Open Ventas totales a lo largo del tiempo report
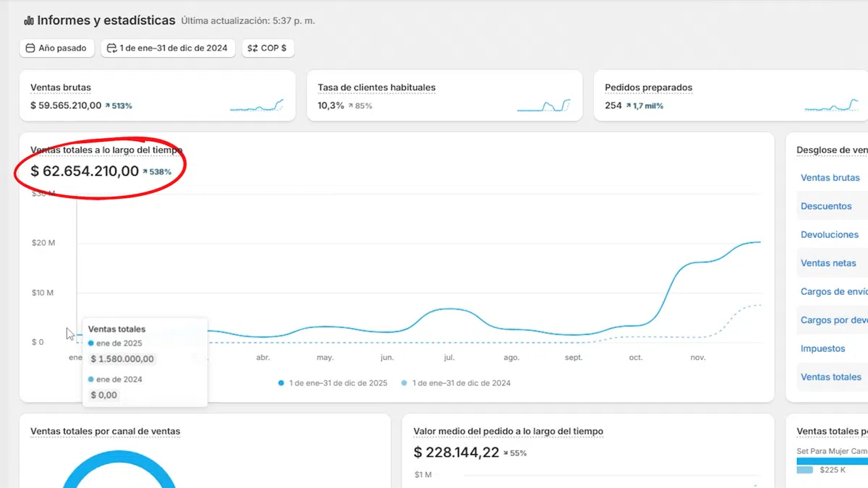 106,150
